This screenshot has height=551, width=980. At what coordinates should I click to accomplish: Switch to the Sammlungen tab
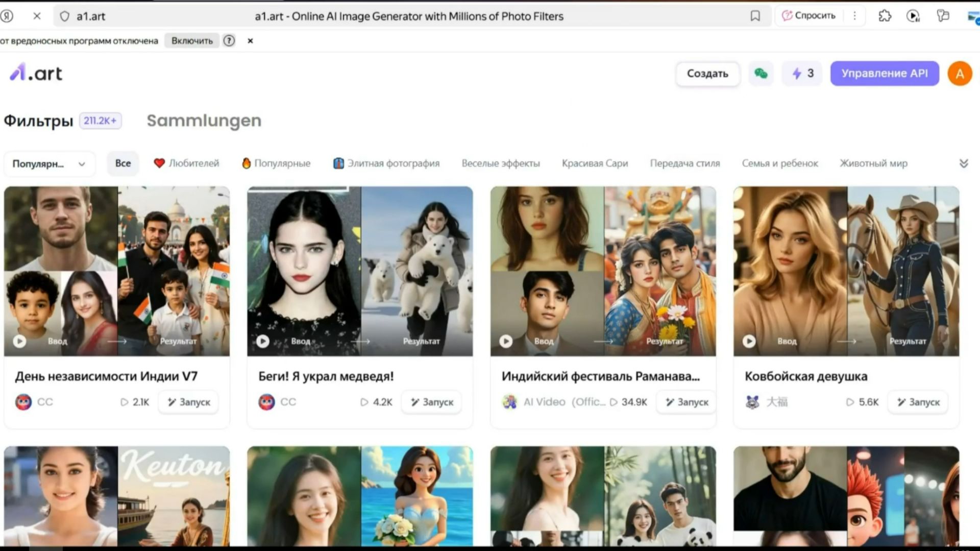[x=204, y=121]
